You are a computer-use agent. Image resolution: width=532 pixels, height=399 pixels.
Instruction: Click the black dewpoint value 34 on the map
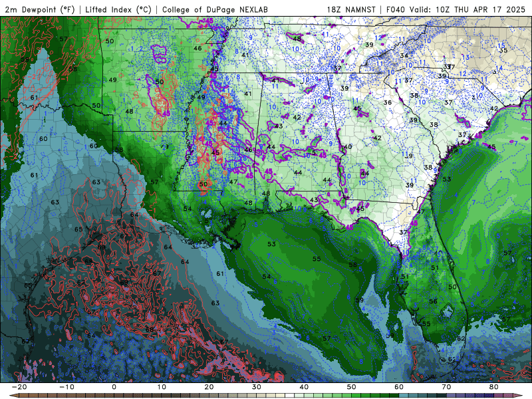pos(404,55)
